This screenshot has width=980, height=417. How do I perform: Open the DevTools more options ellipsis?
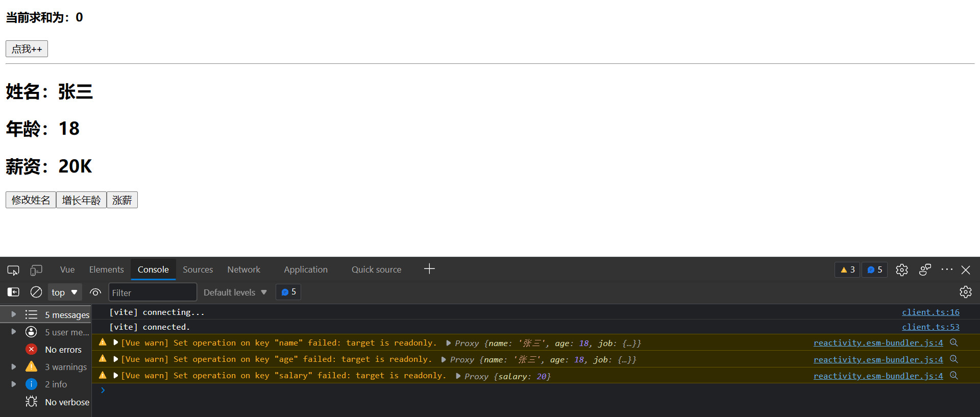[x=947, y=269]
